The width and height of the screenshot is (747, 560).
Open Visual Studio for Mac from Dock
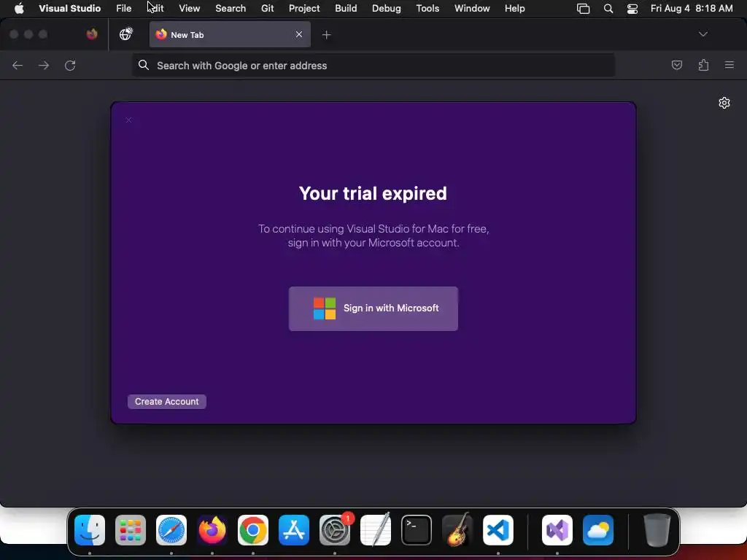click(557, 530)
